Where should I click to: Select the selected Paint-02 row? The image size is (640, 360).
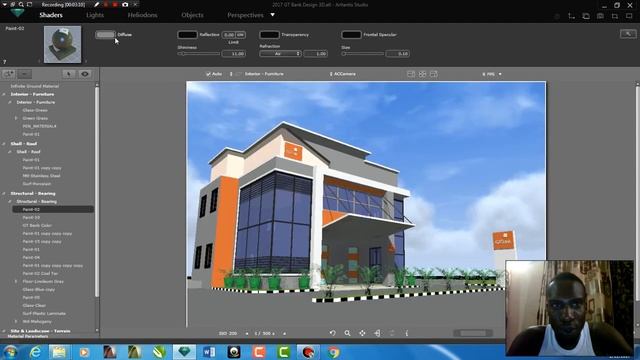click(53, 209)
